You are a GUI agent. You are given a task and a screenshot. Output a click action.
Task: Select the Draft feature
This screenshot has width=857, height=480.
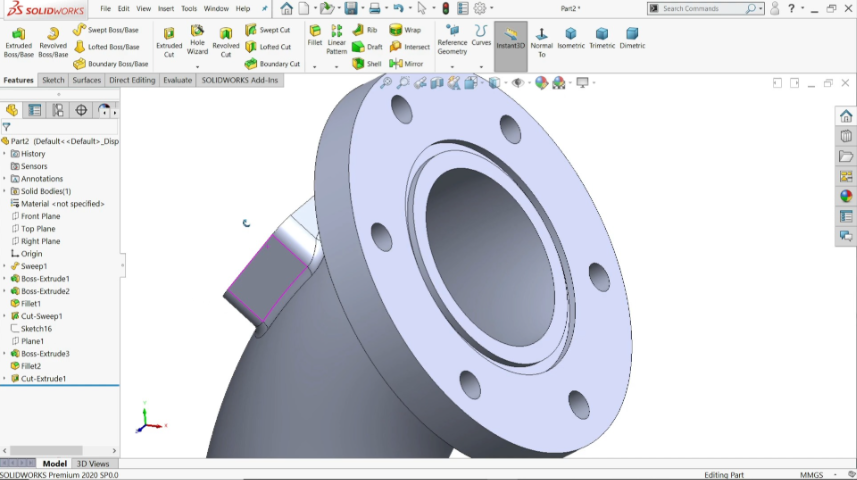pos(367,47)
